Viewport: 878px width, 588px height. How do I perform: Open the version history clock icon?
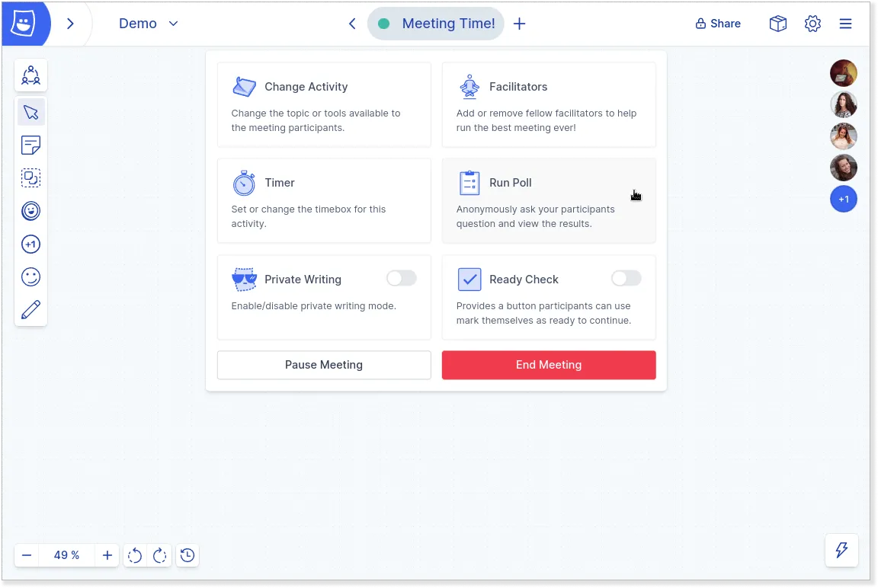coord(187,555)
